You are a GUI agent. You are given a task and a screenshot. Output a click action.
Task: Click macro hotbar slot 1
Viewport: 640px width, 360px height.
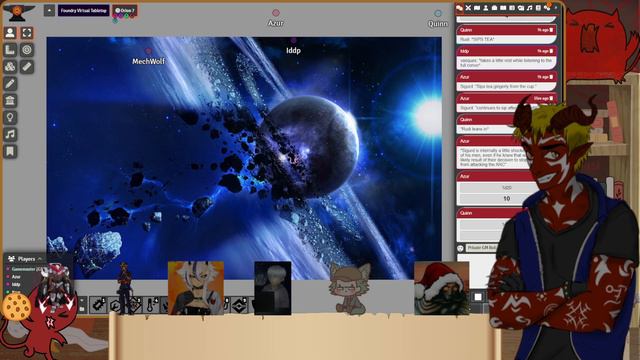pyautogui.click(x=98, y=305)
